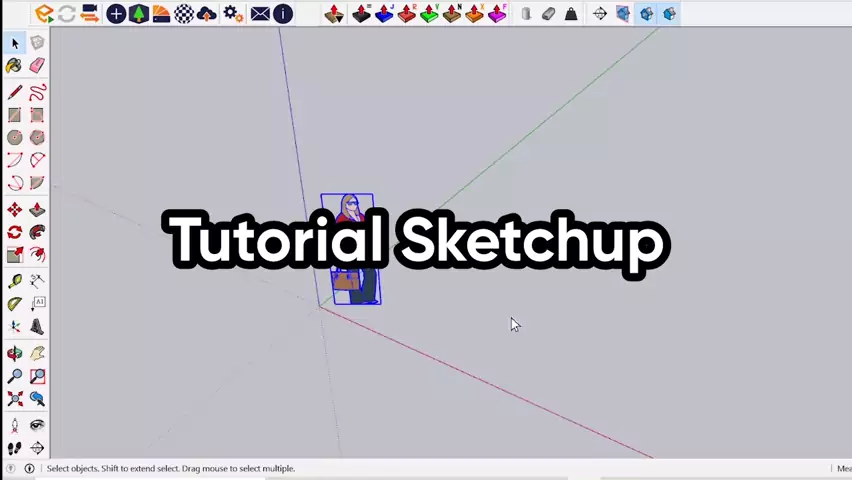
Task: Activate the Move tool with red arrows
Action: (x=14, y=210)
